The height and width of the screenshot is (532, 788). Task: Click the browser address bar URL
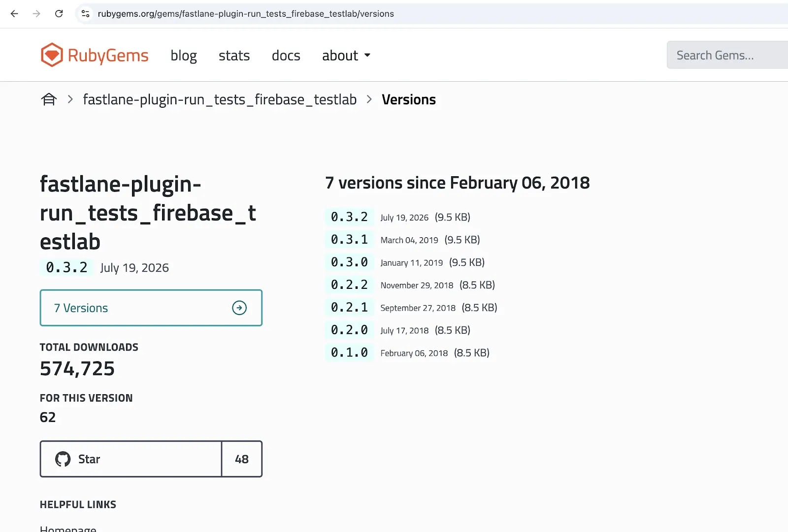(246, 14)
